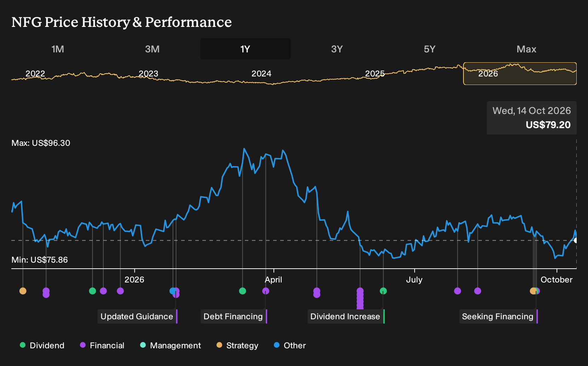Switch chart to the 5Y tab
Image resolution: width=588 pixels, height=366 pixels.
(430, 49)
